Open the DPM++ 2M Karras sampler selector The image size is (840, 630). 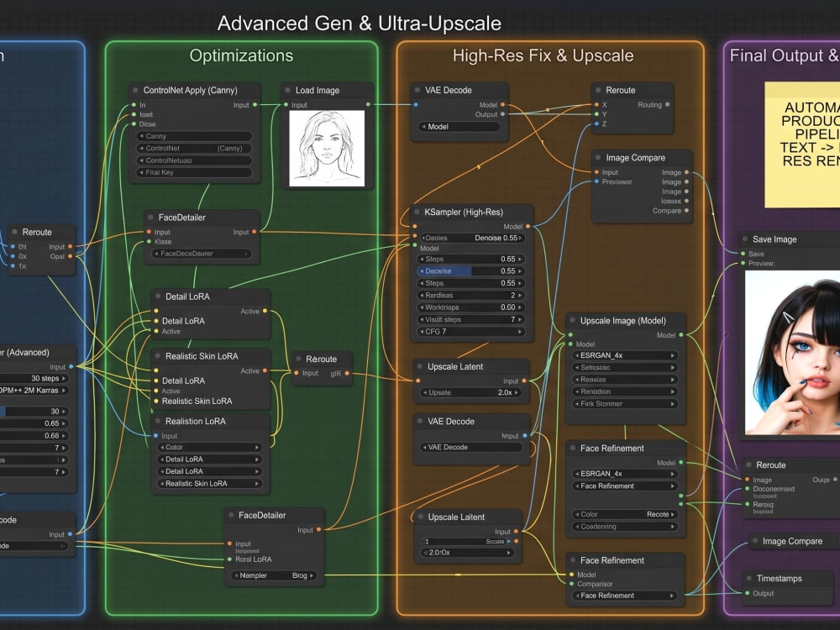point(34,391)
